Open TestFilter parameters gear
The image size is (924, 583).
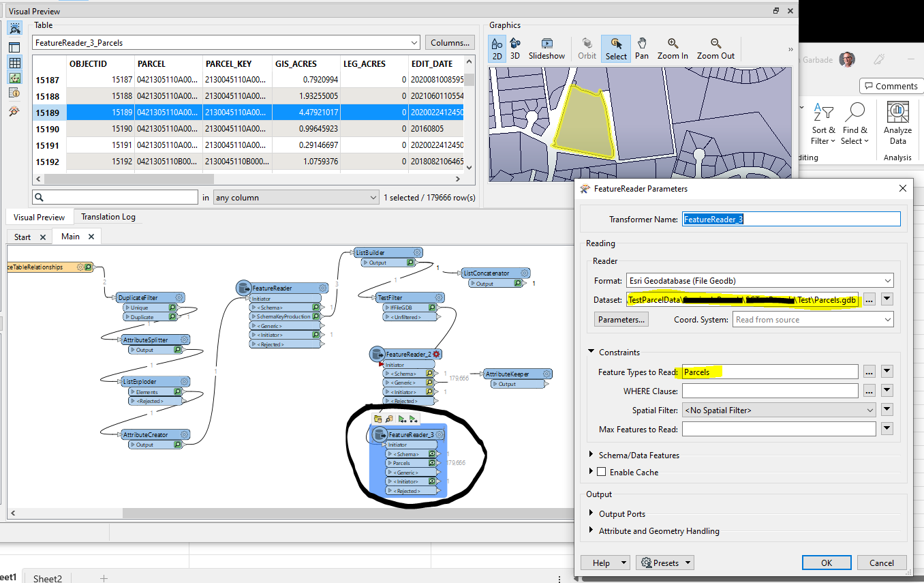pyautogui.click(x=440, y=297)
